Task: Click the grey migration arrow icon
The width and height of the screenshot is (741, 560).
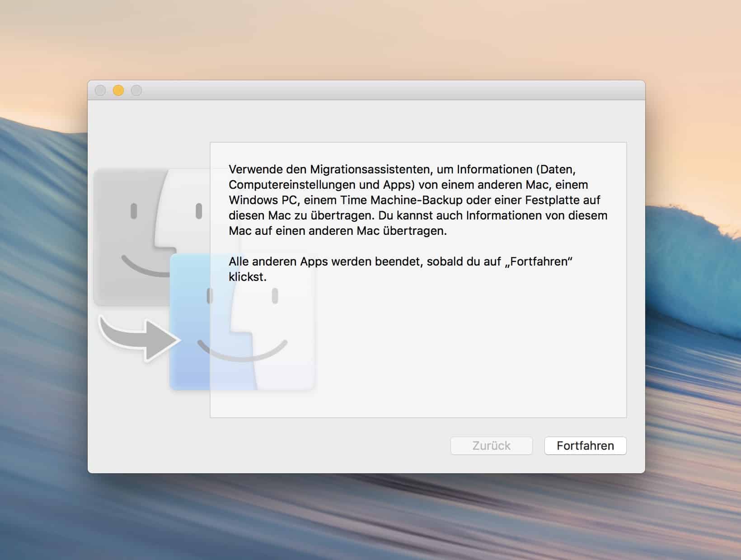Action: pos(139,339)
